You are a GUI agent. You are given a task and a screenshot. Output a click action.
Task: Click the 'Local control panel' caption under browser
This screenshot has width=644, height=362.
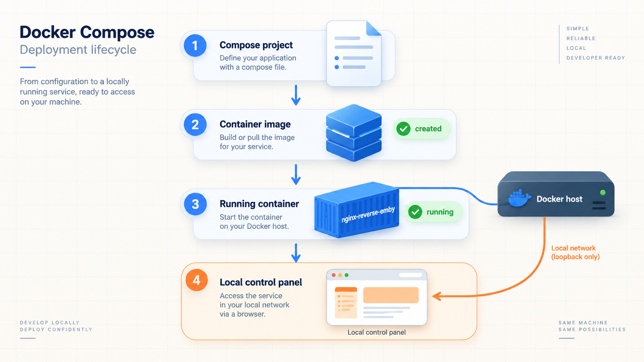point(377,332)
